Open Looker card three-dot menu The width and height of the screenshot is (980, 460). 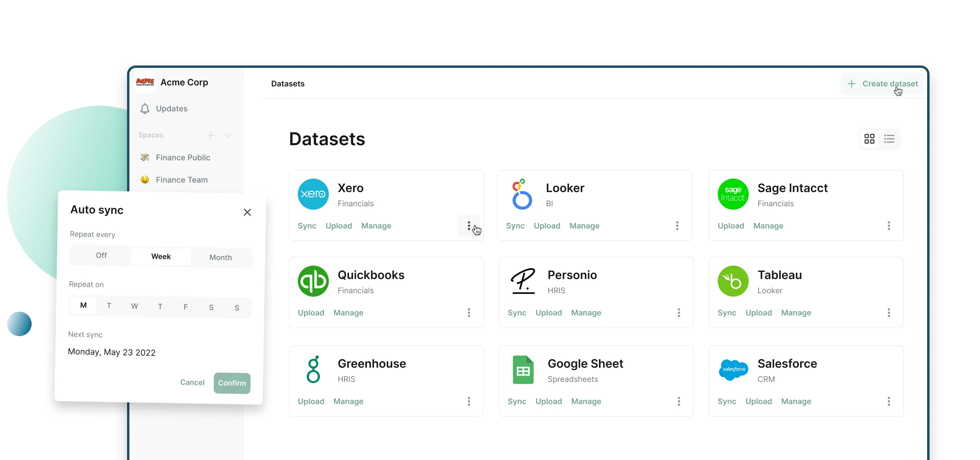[x=677, y=226]
